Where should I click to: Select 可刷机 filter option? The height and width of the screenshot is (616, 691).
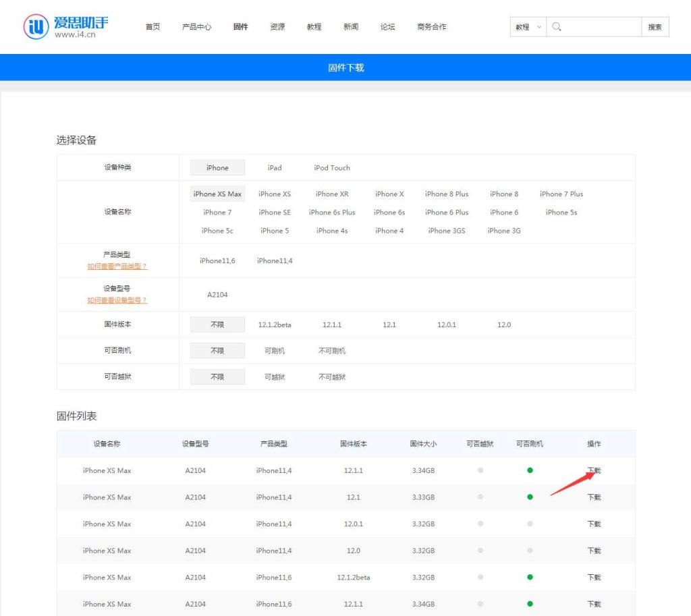pyautogui.click(x=275, y=351)
